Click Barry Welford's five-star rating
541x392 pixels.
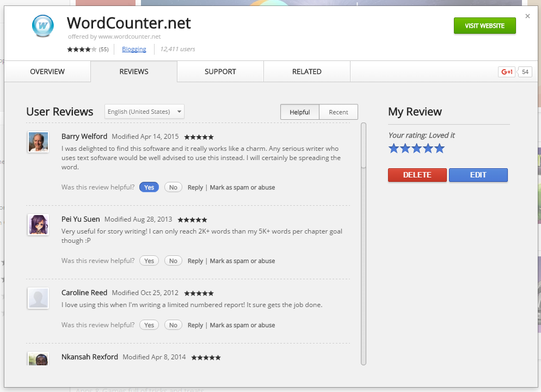point(199,137)
